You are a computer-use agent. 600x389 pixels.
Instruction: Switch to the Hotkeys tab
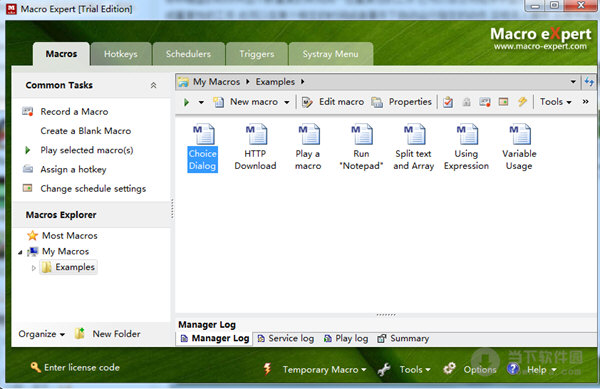pyautogui.click(x=121, y=54)
